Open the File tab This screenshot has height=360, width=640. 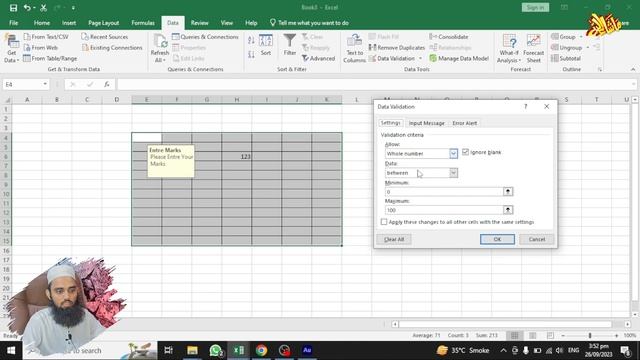(x=13, y=23)
